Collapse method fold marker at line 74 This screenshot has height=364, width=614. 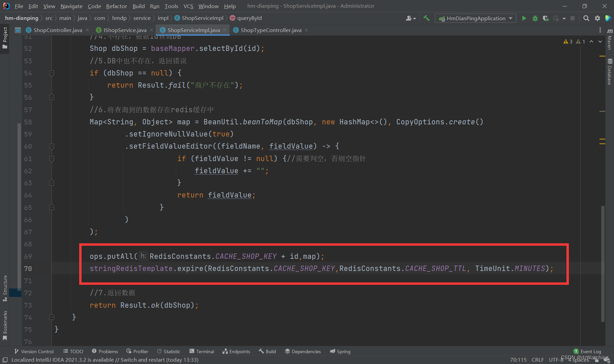click(x=52, y=317)
